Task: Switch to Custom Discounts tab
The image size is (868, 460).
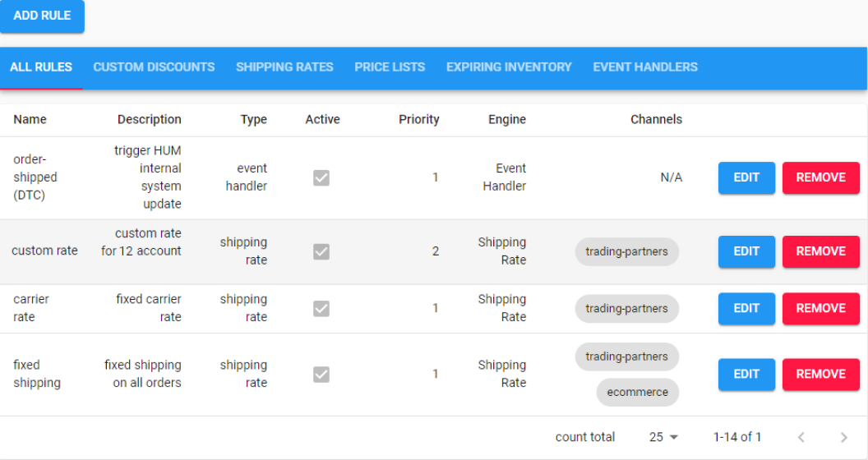Action: [x=154, y=67]
